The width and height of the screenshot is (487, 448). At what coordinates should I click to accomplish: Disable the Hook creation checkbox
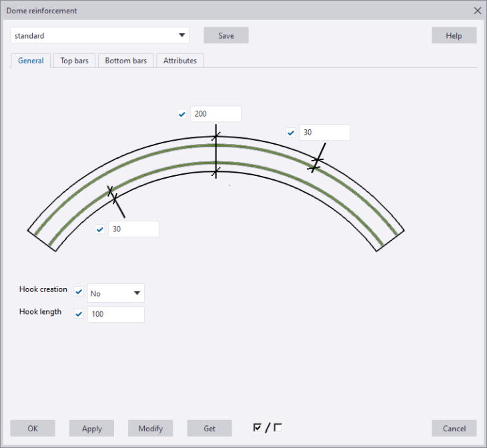pyautogui.click(x=79, y=293)
